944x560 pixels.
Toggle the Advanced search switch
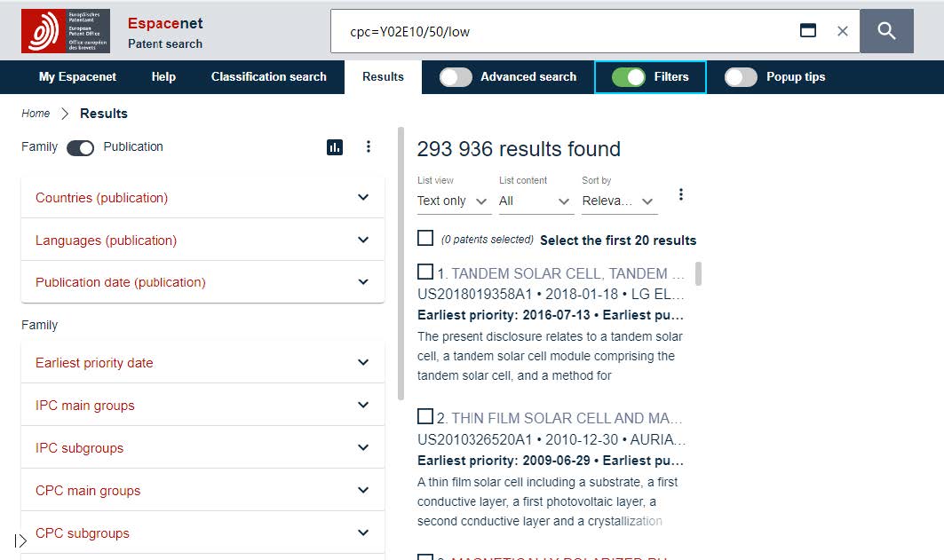click(x=456, y=77)
